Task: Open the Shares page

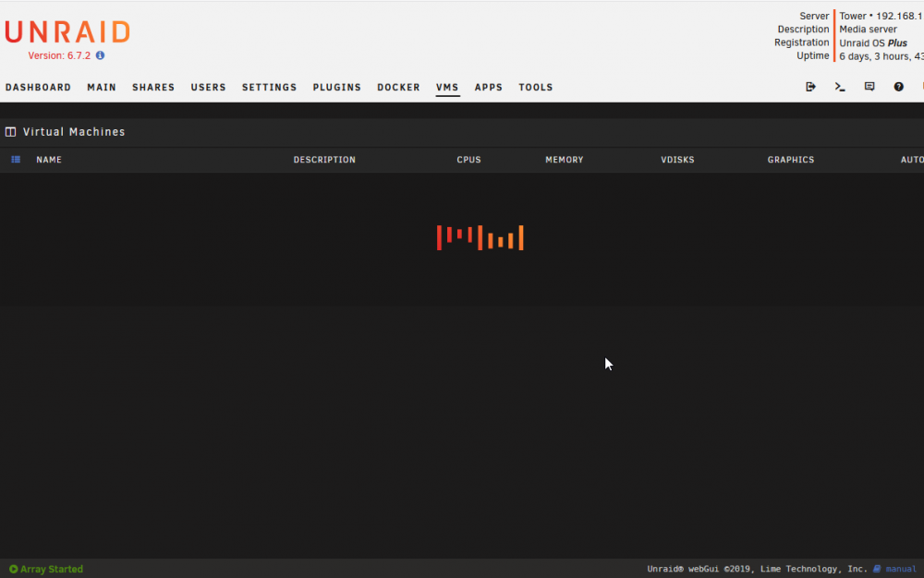Action: pos(153,87)
